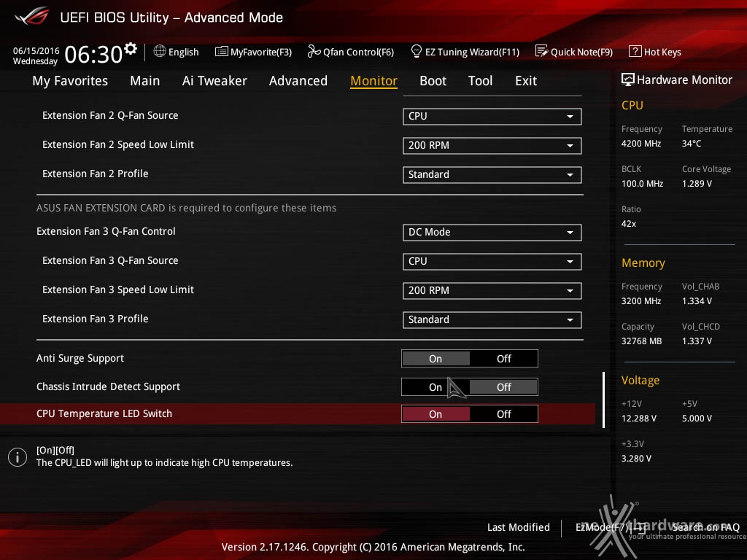The width and height of the screenshot is (747, 560).
Task: Open Quick Note(F9)
Action: point(581,52)
